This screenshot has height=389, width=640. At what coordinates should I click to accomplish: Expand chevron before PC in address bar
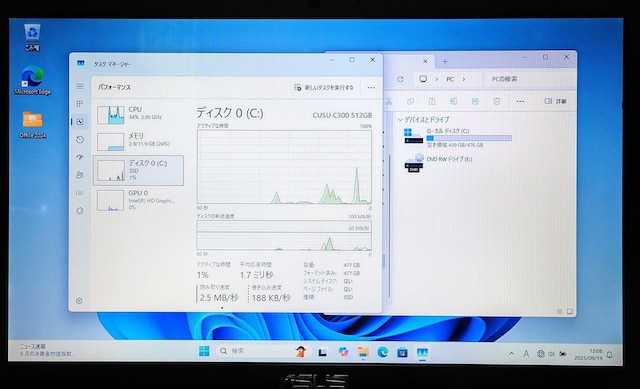[x=436, y=79]
